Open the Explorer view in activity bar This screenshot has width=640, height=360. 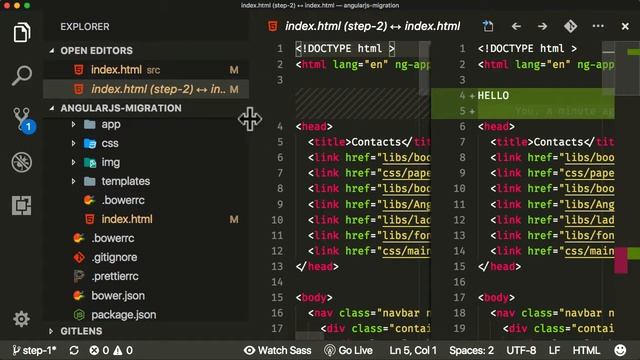click(x=22, y=32)
